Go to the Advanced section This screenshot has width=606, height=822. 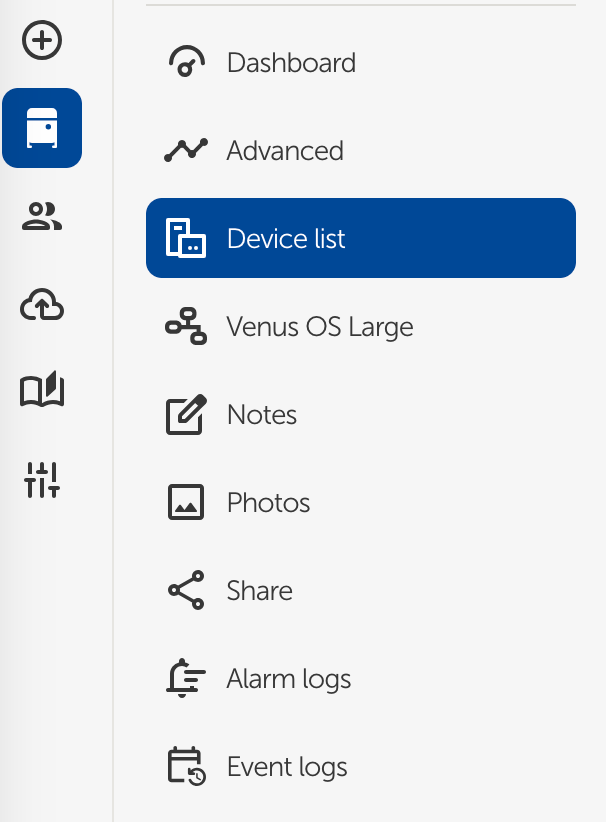coord(285,150)
